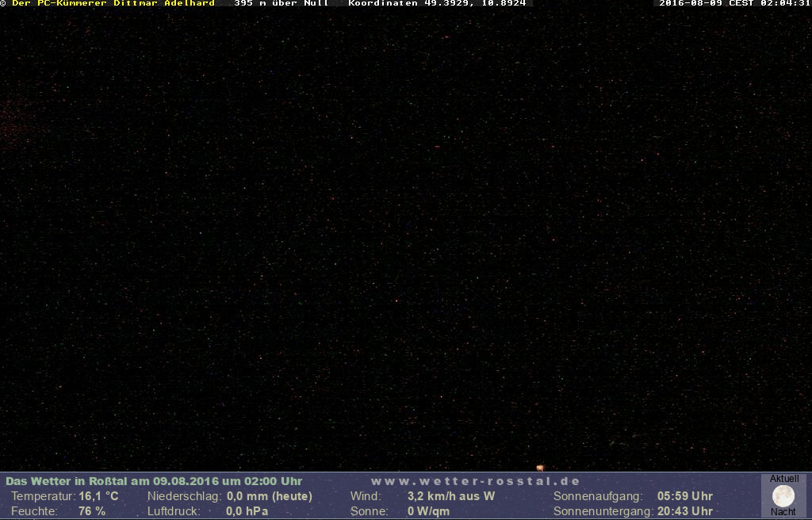Click the 395 m über Null label

pyautogui.click(x=281, y=3)
